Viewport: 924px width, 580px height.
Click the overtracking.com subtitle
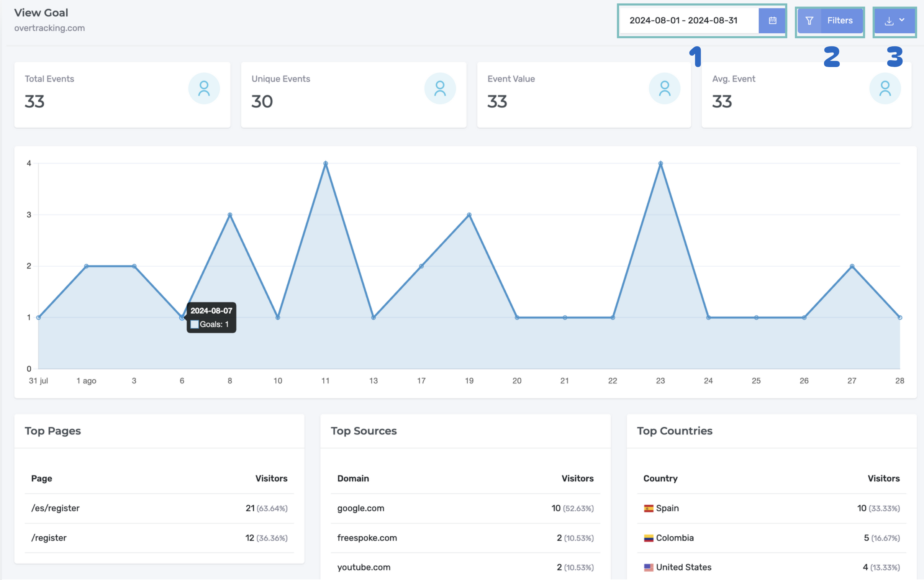tap(49, 28)
